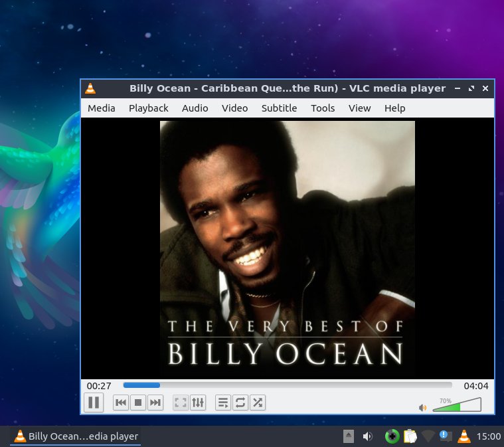Image resolution: width=504 pixels, height=447 pixels.
Task: Show extended settings and effects
Action: [198, 402]
